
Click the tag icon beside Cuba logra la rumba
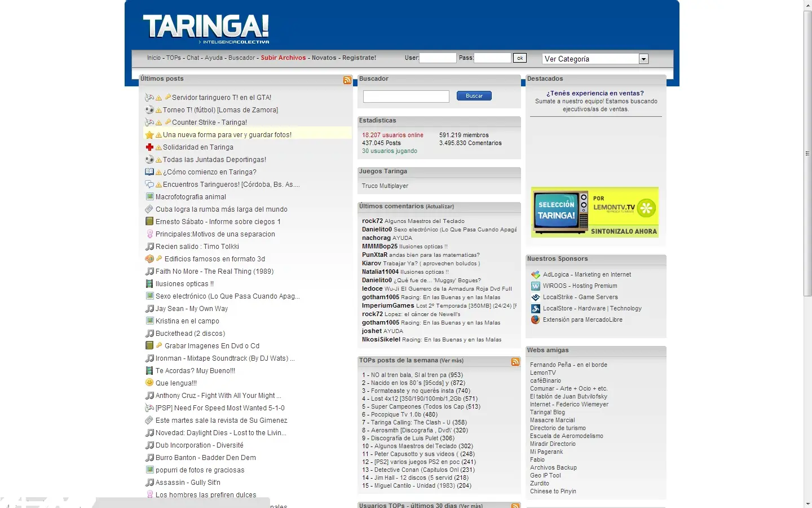pyautogui.click(x=149, y=209)
